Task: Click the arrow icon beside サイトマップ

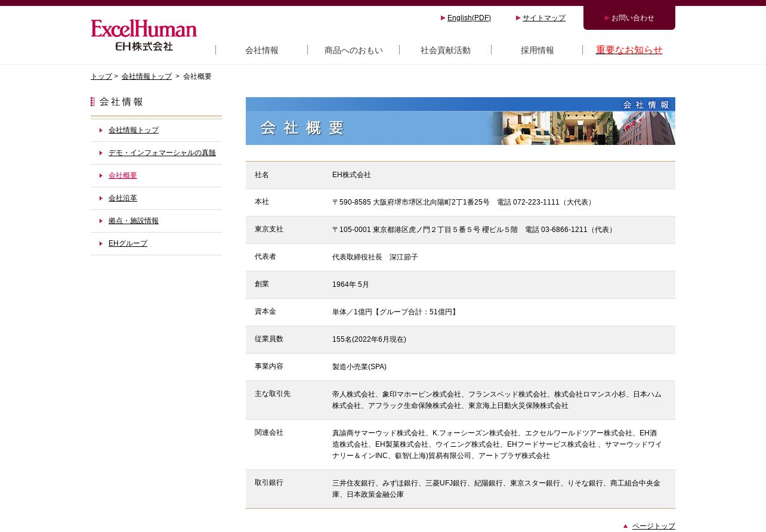Action: pos(518,17)
